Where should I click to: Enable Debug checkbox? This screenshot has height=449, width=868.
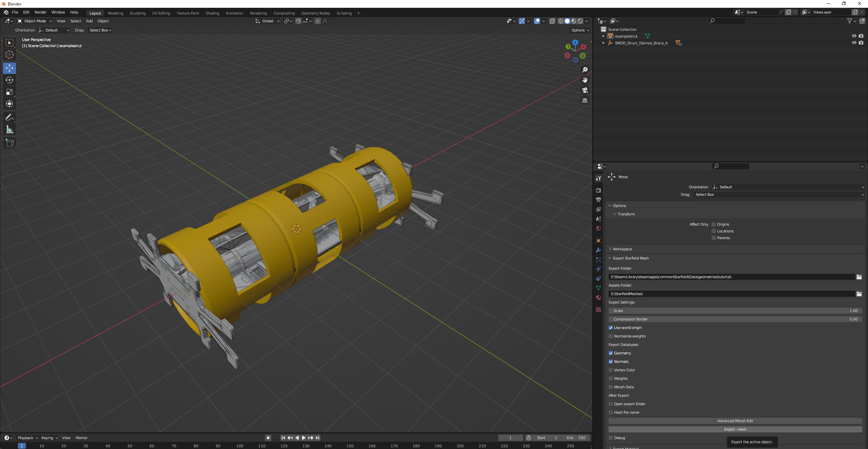coord(611,438)
